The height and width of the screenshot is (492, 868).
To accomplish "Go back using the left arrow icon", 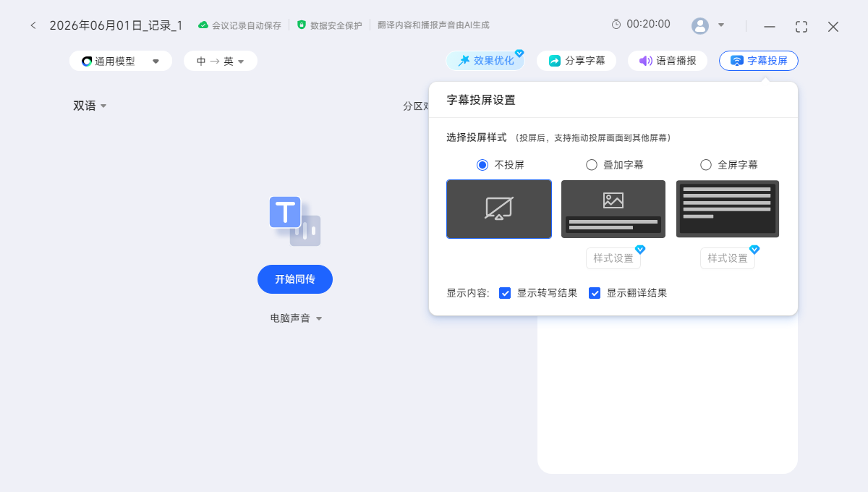I will 33,25.
